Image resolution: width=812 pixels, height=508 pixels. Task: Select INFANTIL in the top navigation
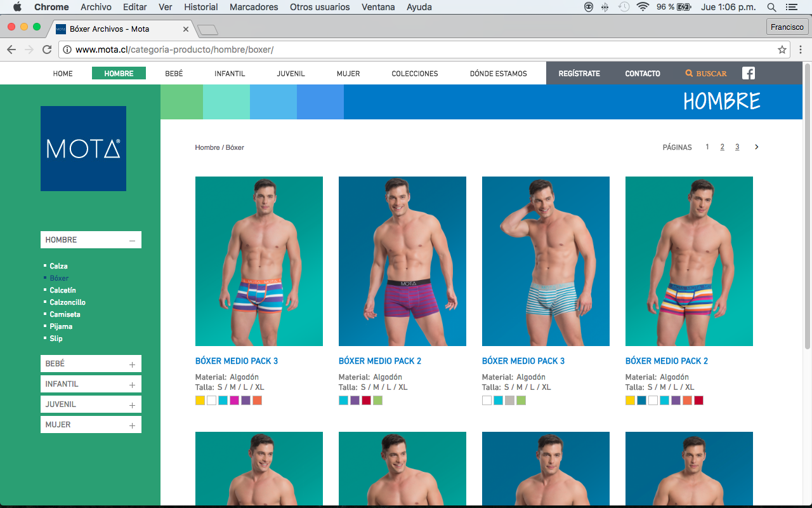coord(230,74)
